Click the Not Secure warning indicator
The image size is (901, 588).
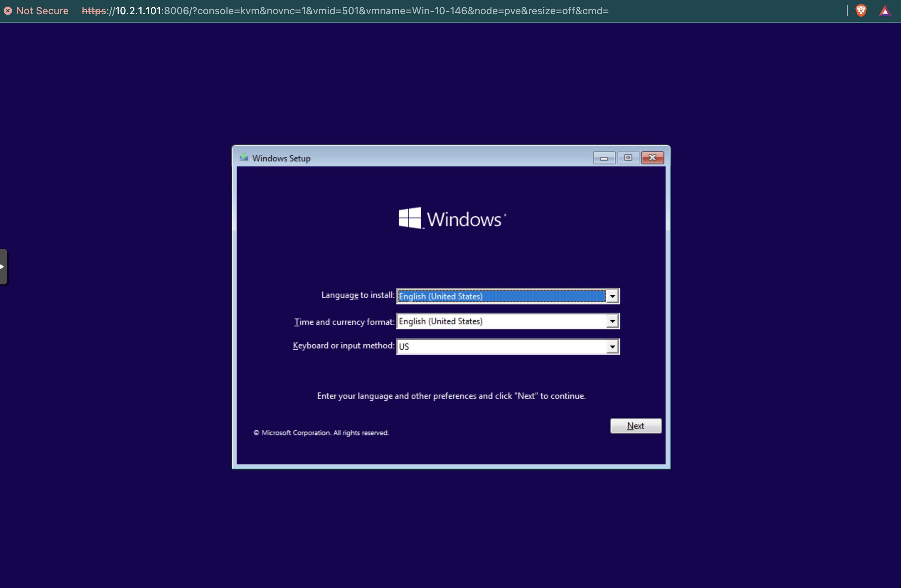pyautogui.click(x=36, y=11)
